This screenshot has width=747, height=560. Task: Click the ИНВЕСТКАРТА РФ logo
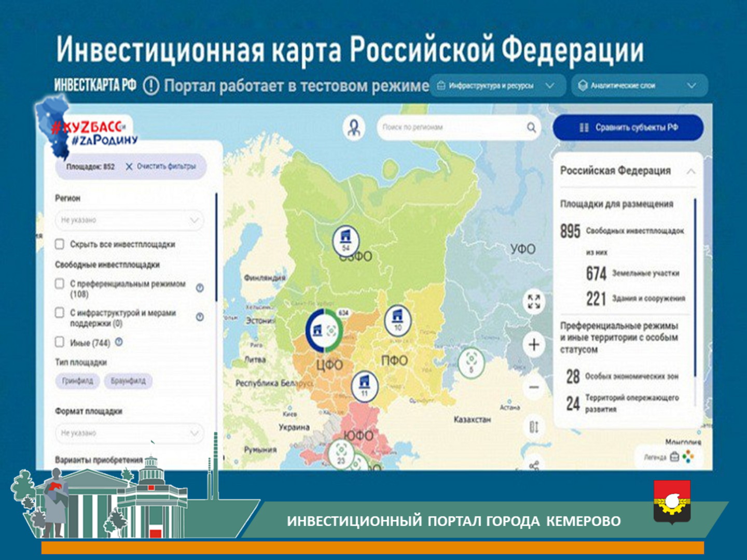[x=95, y=85]
